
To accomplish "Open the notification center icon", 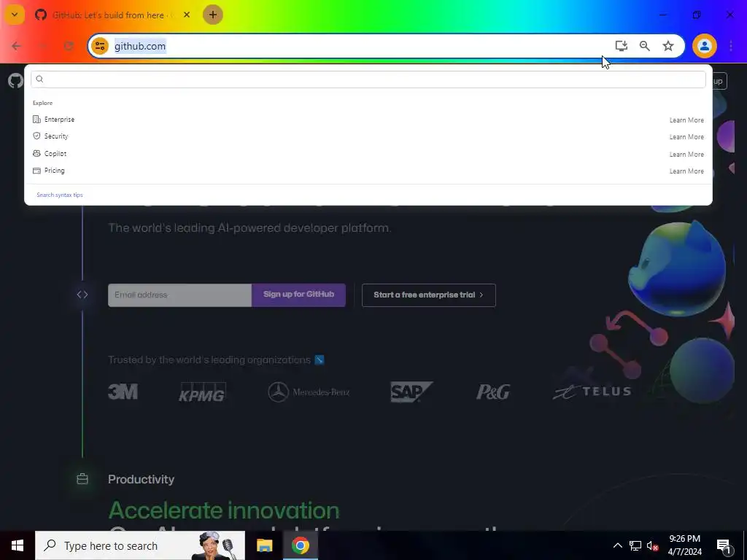I will click(724, 546).
